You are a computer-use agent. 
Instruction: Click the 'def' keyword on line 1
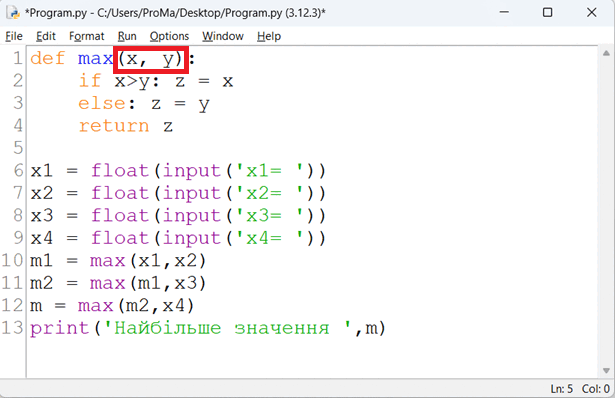coord(47,59)
